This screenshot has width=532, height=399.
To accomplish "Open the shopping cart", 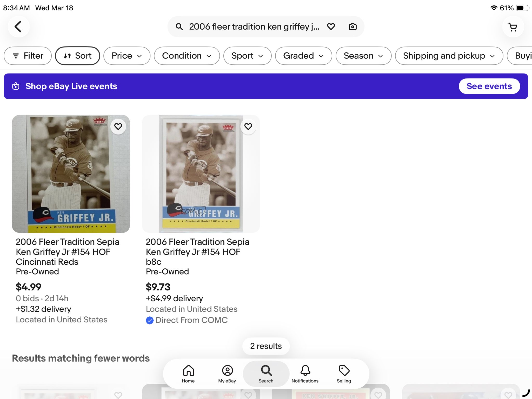I will (513, 27).
